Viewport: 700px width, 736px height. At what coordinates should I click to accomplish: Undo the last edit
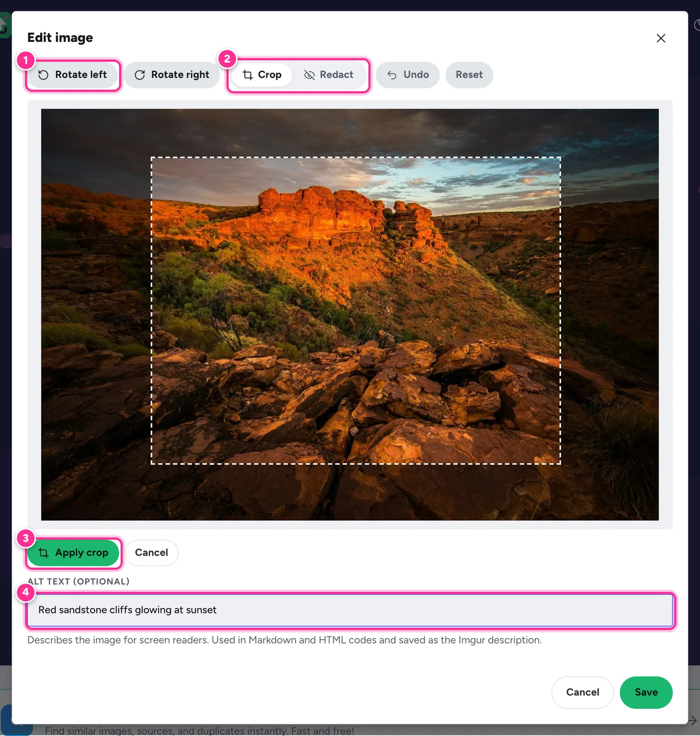[408, 75]
